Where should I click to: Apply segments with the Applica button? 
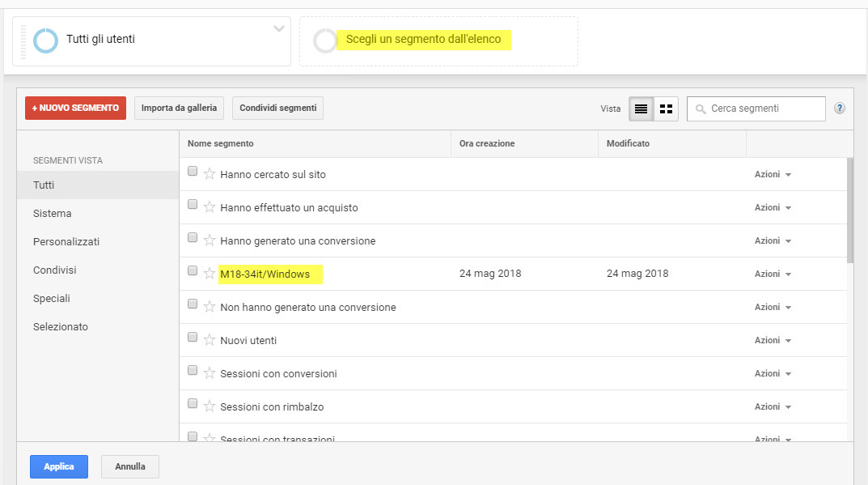[58, 466]
